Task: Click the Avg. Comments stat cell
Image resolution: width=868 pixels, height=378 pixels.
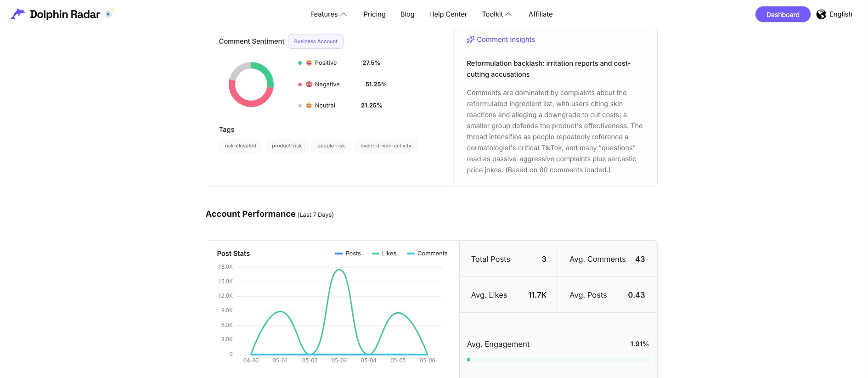Action: 607,259
